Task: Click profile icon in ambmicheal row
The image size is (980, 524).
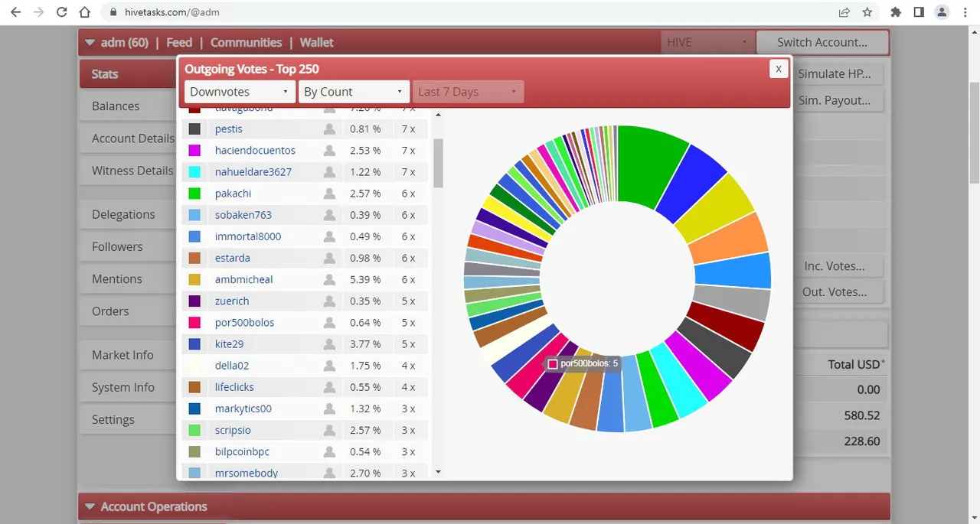Action: coord(329,279)
